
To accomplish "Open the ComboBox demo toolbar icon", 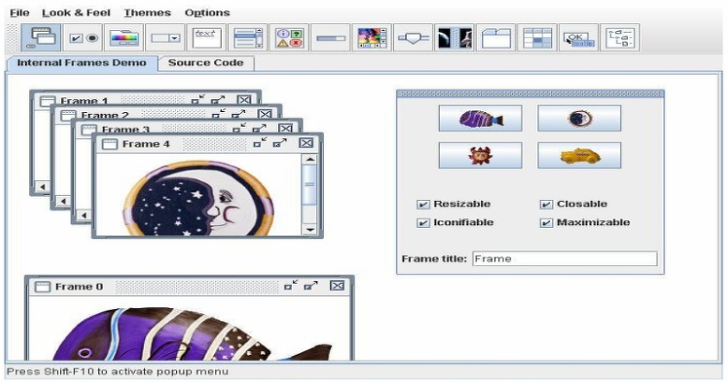I will pos(165,38).
